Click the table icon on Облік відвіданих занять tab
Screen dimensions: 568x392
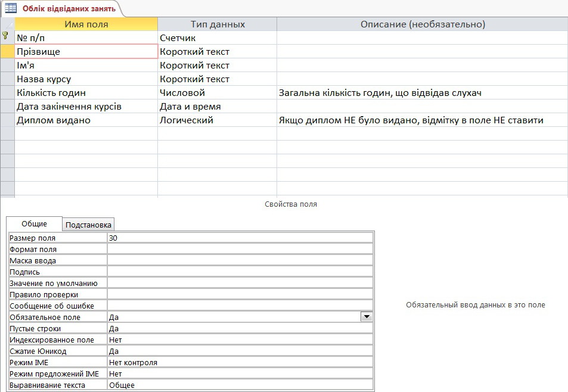(11, 8)
